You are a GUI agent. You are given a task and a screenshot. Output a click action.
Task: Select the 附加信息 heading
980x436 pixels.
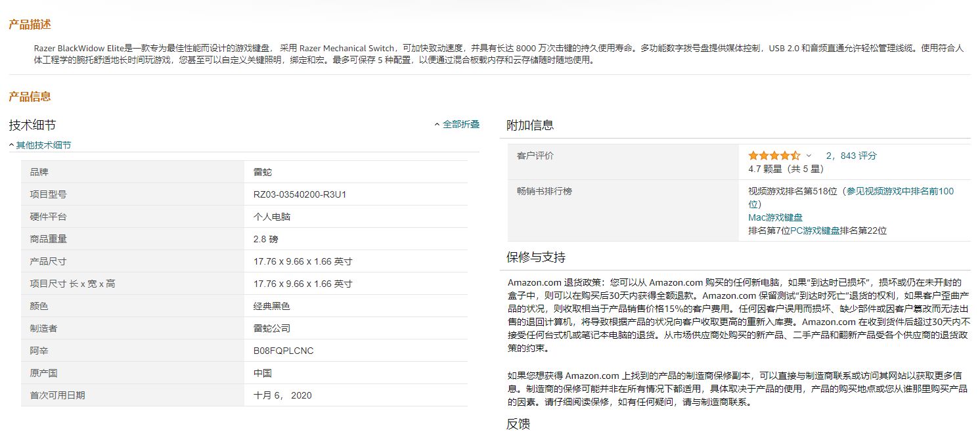(x=530, y=125)
